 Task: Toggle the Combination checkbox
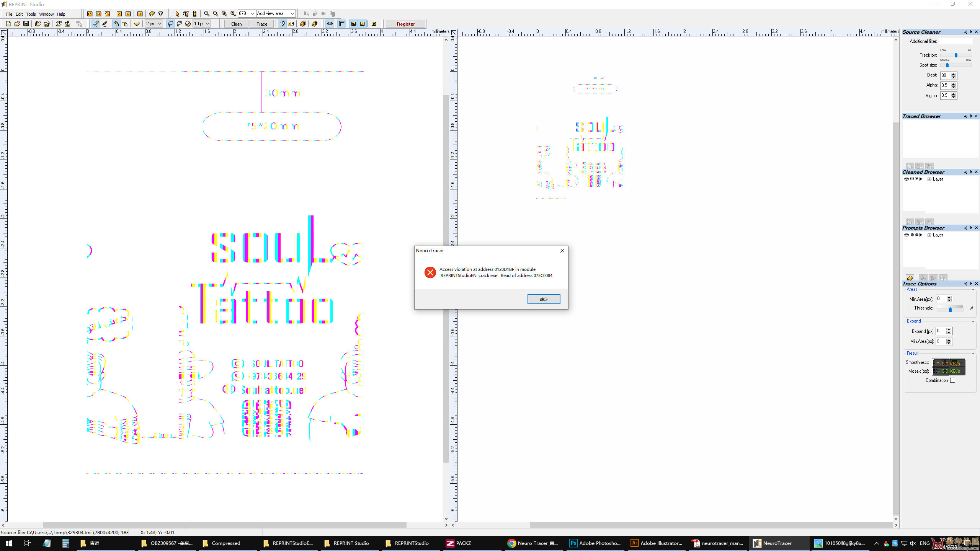952,380
